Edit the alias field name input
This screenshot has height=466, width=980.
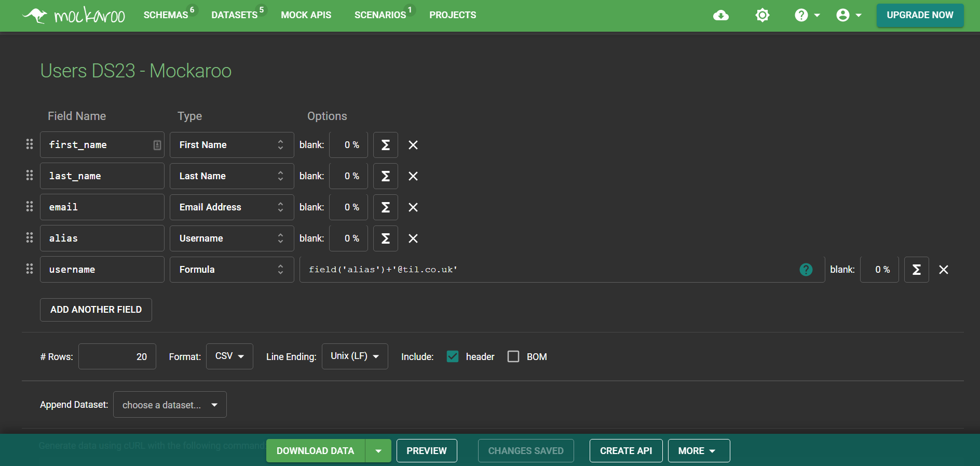[x=102, y=238]
